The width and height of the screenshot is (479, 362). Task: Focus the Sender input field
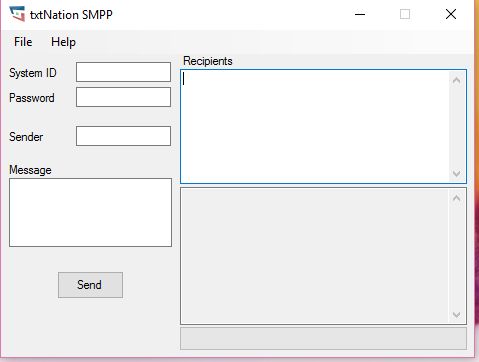tap(123, 136)
